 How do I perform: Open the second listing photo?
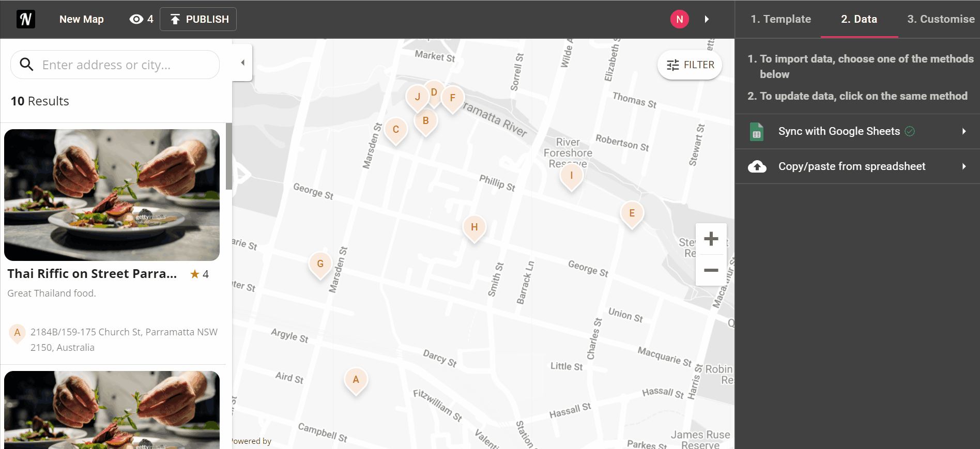coord(112,410)
